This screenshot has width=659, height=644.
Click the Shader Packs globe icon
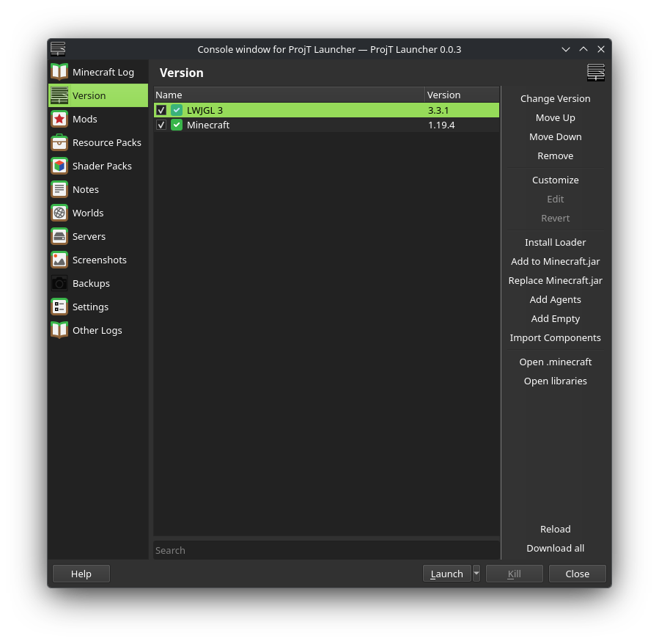pos(59,166)
